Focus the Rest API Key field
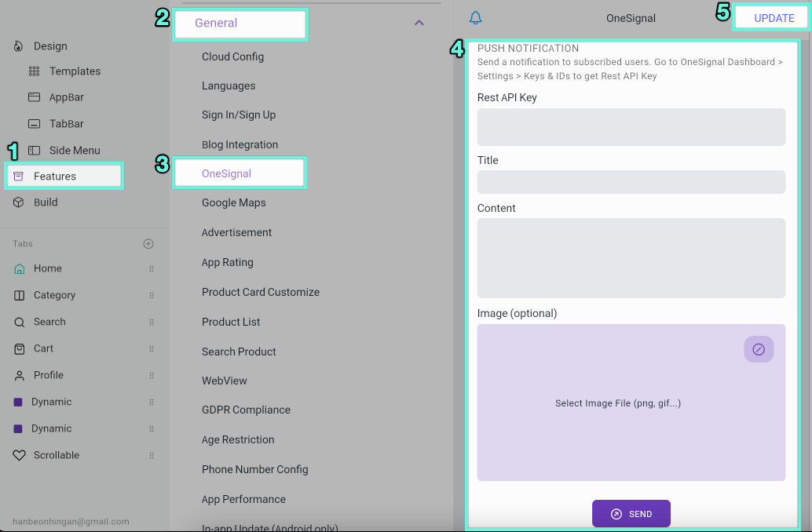The image size is (812, 532). pyautogui.click(x=631, y=127)
